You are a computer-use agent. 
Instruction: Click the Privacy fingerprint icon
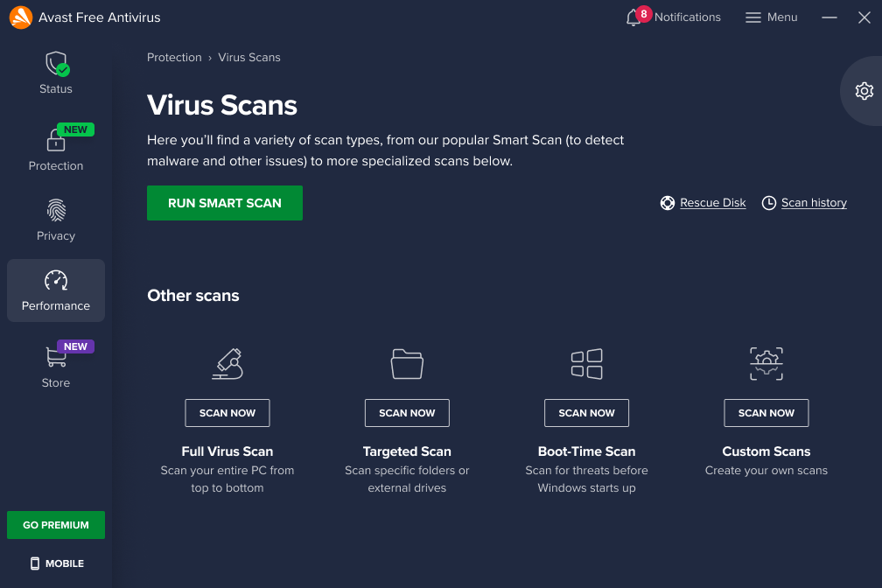pyautogui.click(x=55, y=210)
